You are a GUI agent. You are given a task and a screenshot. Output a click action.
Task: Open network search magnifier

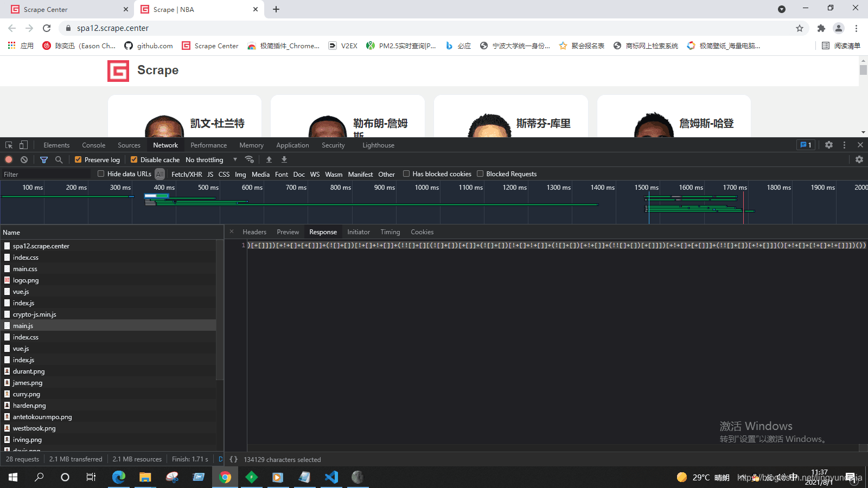(x=59, y=159)
